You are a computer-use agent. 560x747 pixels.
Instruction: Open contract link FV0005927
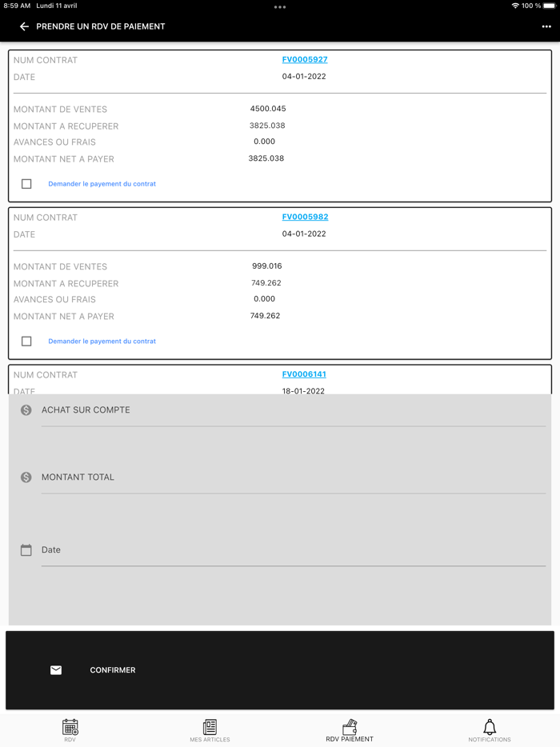[x=305, y=60]
